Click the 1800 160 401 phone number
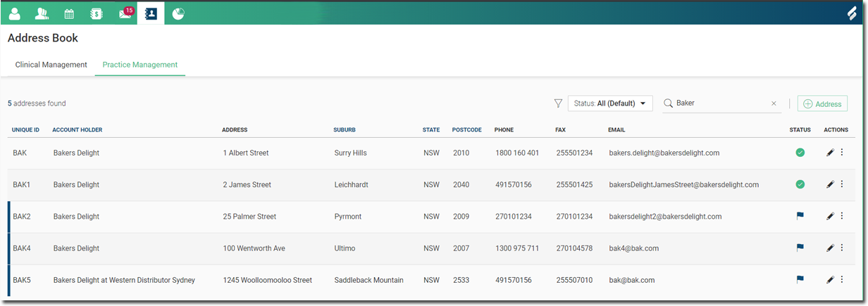Screen dimensions: 868x306 (517, 153)
